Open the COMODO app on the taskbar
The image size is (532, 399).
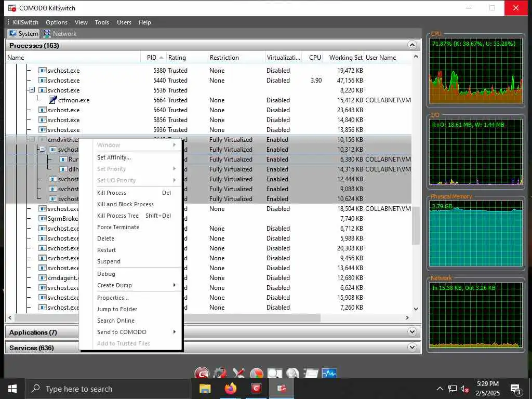(x=256, y=389)
